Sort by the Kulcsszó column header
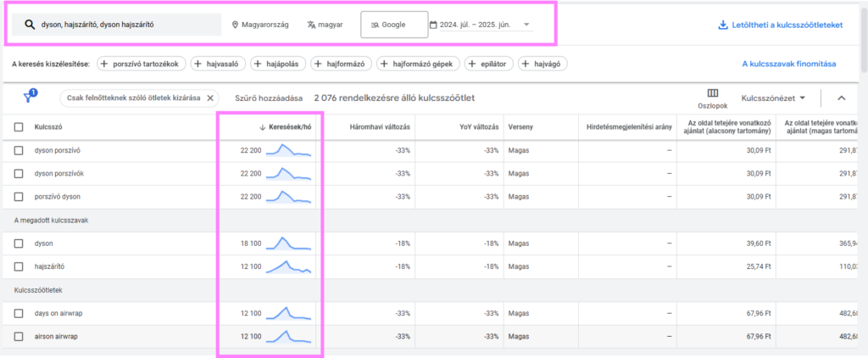 (48, 127)
